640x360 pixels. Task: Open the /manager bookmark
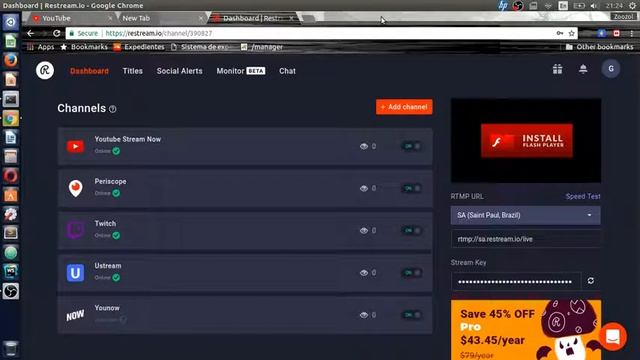pyautogui.click(x=262, y=47)
